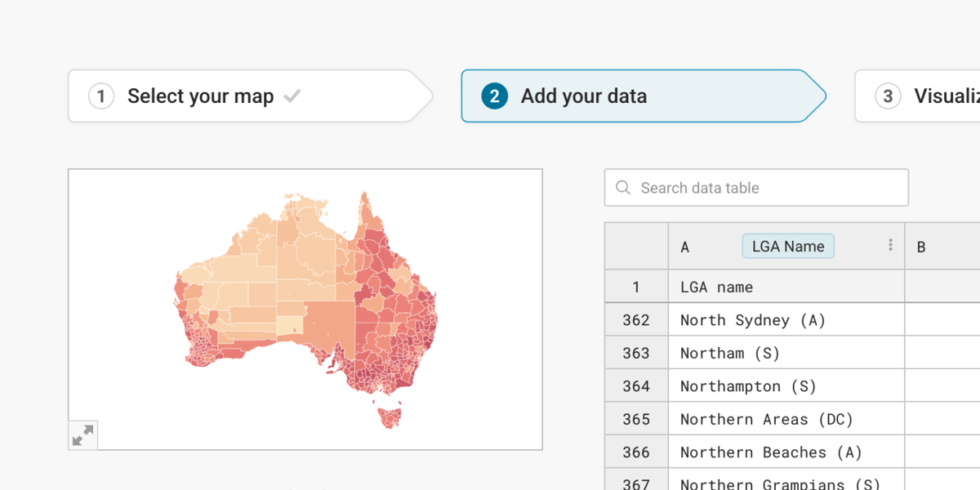Select row number 366
This screenshot has width=980, height=490.
(x=636, y=452)
